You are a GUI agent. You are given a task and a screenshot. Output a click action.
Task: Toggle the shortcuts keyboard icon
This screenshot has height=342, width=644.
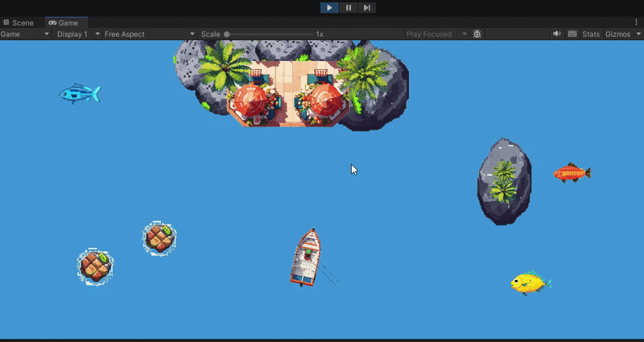(x=572, y=34)
